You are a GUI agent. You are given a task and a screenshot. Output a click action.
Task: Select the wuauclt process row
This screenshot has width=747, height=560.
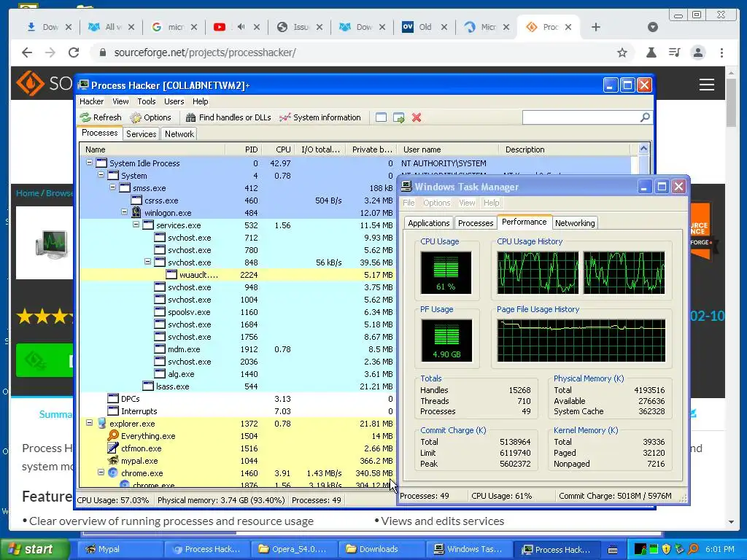[x=237, y=275]
